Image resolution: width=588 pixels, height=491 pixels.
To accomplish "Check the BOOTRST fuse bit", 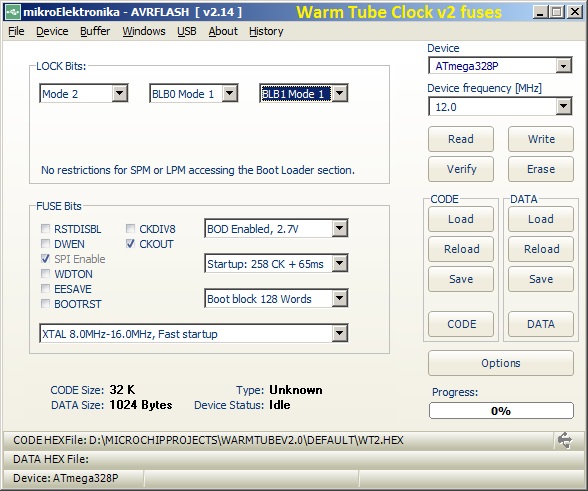I will point(45,303).
